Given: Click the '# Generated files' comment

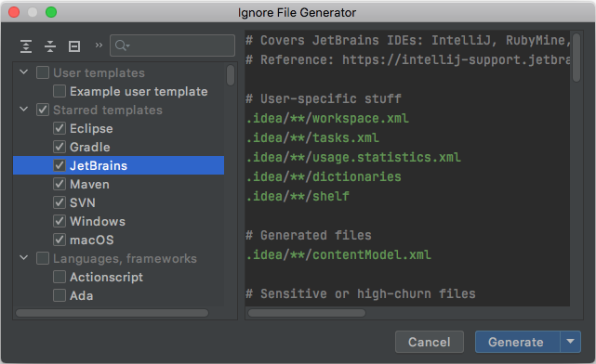Looking at the screenshot, I should tap(309, 235).
